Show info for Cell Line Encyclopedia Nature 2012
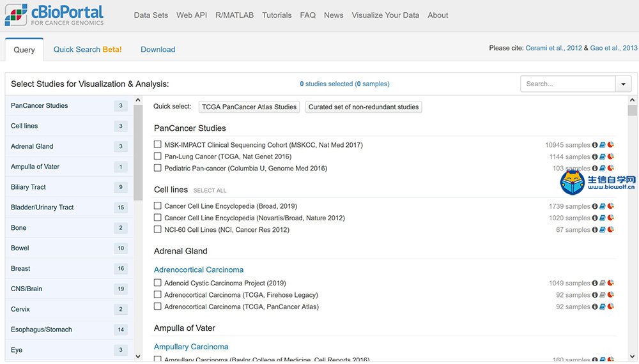 pos(594,218)
